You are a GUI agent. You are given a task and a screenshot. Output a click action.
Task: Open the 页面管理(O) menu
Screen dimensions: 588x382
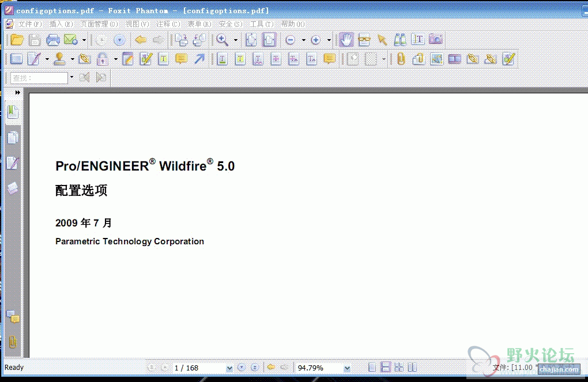click(99, 24)
